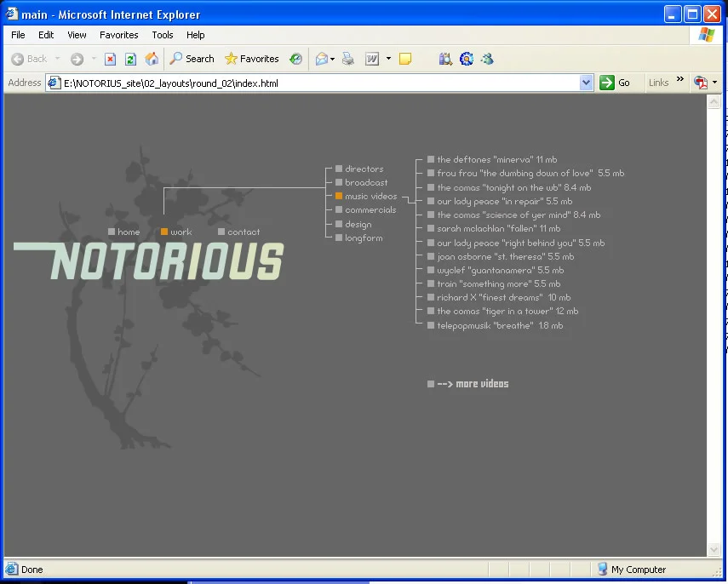Open the File menu

click(x=18, y=35)
